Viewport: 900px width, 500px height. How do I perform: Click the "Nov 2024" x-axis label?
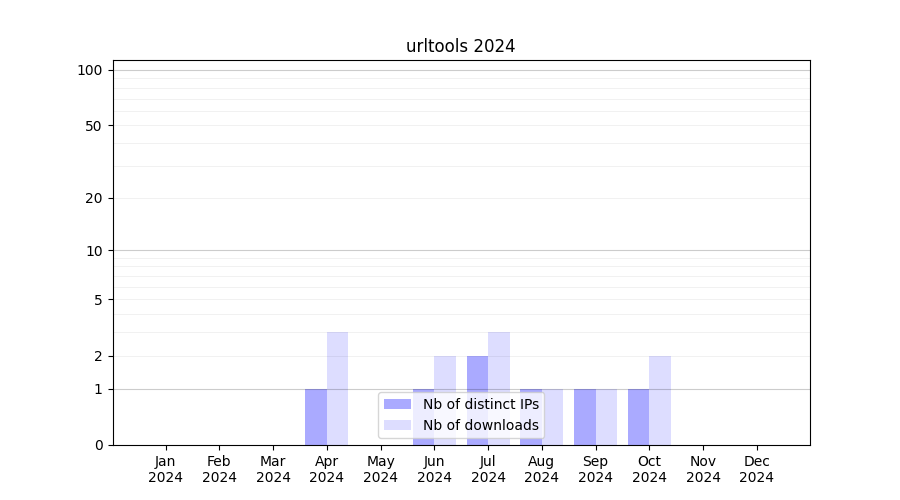pyautogui.click(x=703, y=469)
